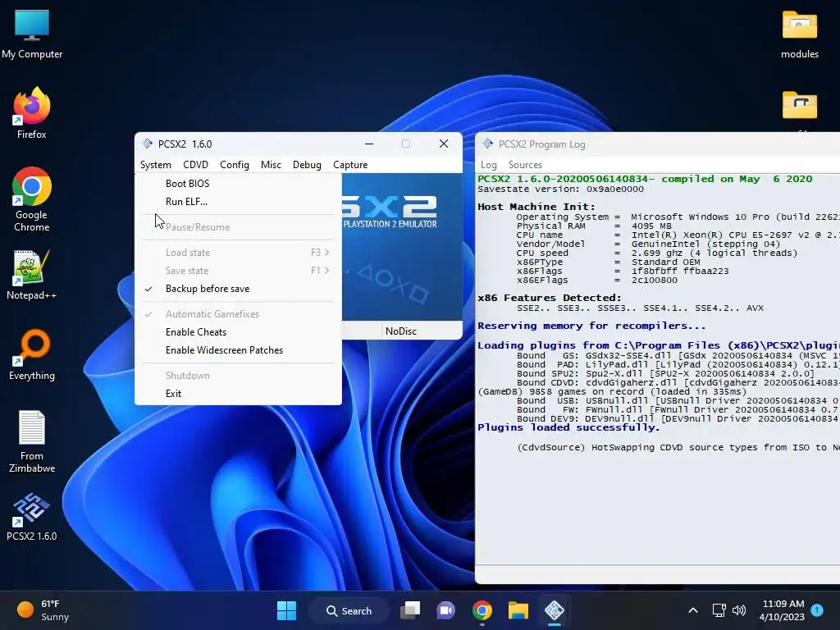Open the modules folder on desktop
Screen dimensions: 840x630
click(799, 34)
